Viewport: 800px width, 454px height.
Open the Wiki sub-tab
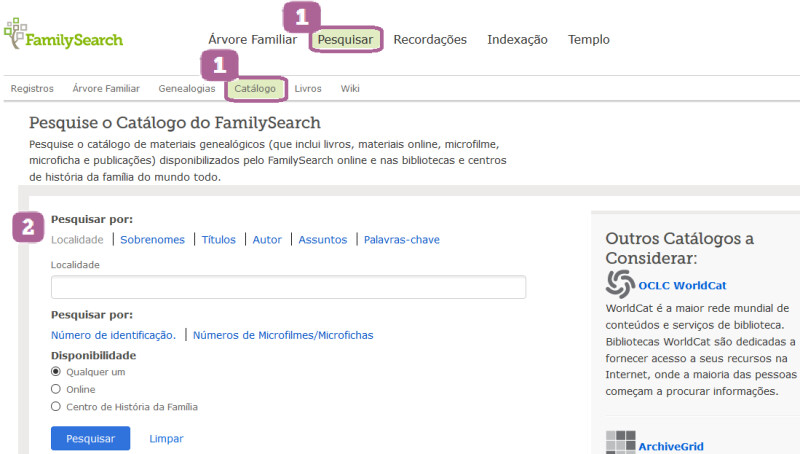(350, 89)
